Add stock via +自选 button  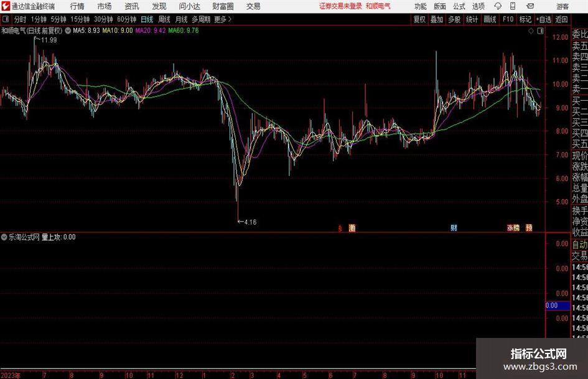pyautogui.click(x=544, y=19)
